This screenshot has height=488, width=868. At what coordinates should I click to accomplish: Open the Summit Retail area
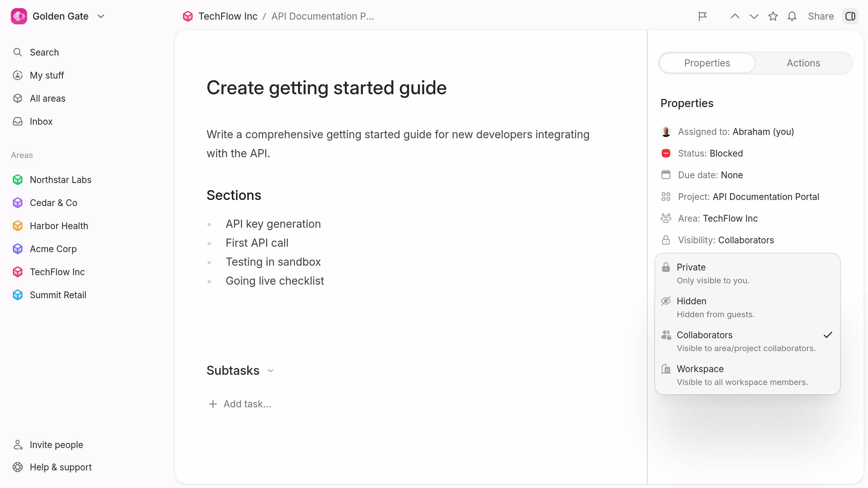click(x=50, y=295)
